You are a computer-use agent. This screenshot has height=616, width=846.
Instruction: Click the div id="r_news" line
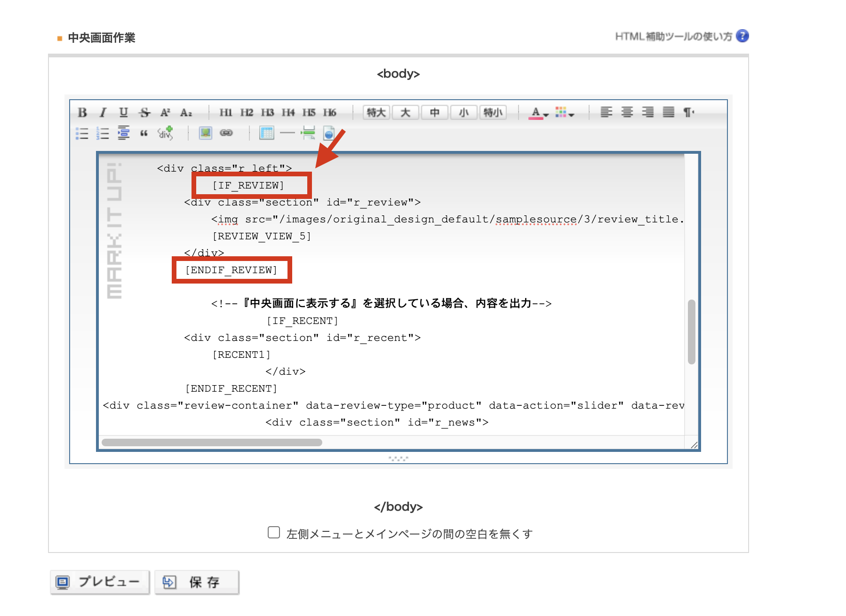pyautogui.click(x=377, y=422)
